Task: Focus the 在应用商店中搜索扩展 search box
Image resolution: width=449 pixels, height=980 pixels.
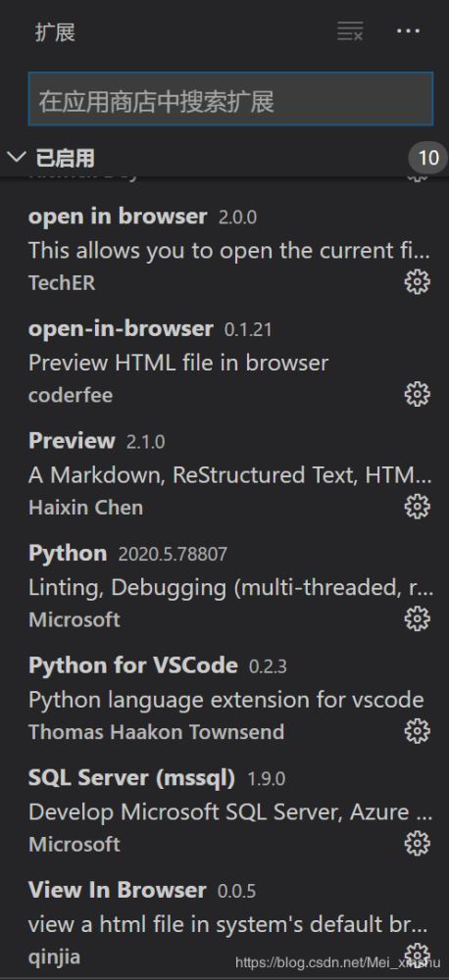Action: coord(230,99)
